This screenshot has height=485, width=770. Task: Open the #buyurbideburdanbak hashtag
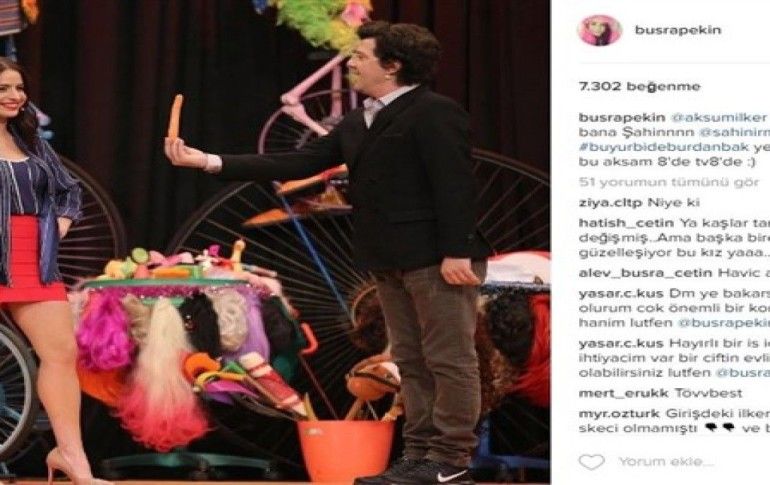(x=664, y=147)
